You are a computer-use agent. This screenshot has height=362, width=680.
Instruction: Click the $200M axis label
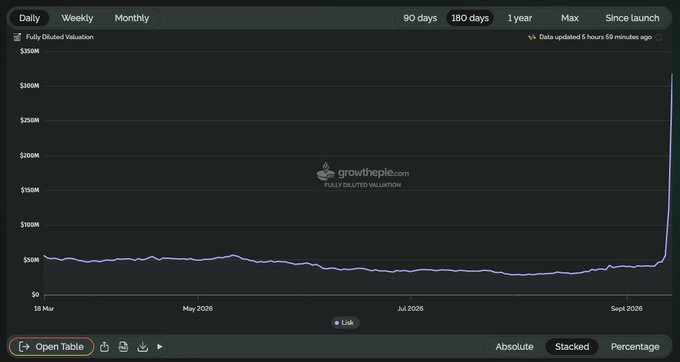(29, 156)
